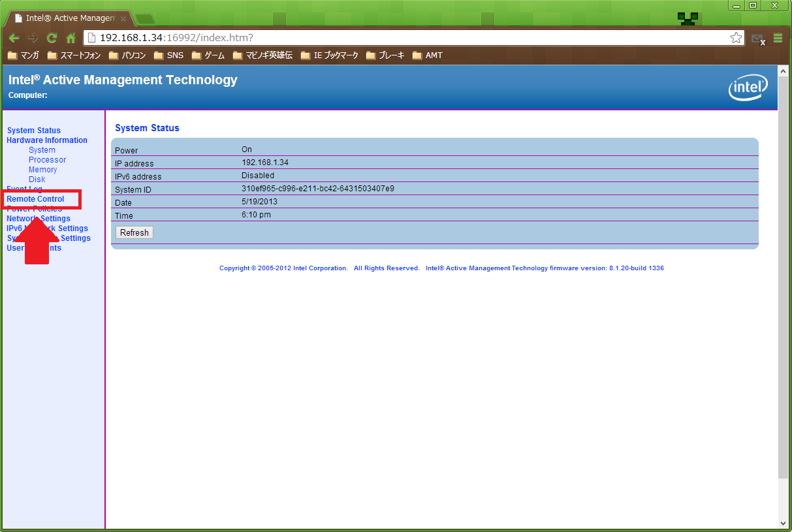Bookmark this page with the star icon
Image resolution: width=792 pixels, height=532 pixels.
tap(736, 38)
